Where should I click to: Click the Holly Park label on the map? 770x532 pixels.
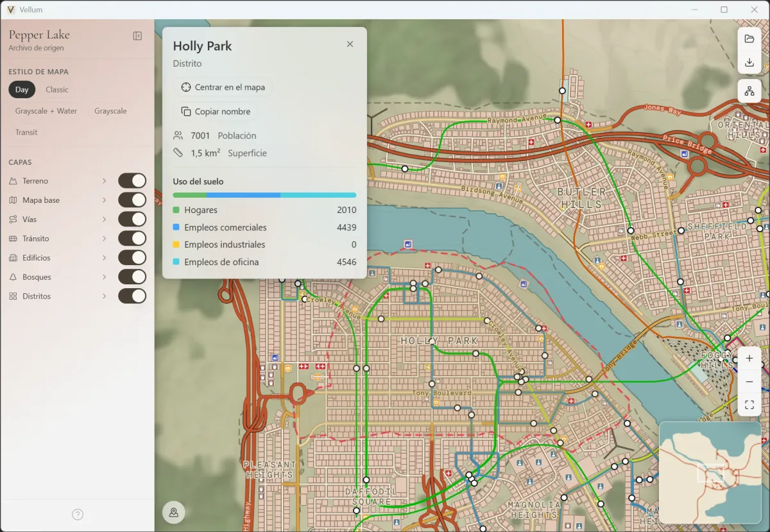[x=440, y=341]
